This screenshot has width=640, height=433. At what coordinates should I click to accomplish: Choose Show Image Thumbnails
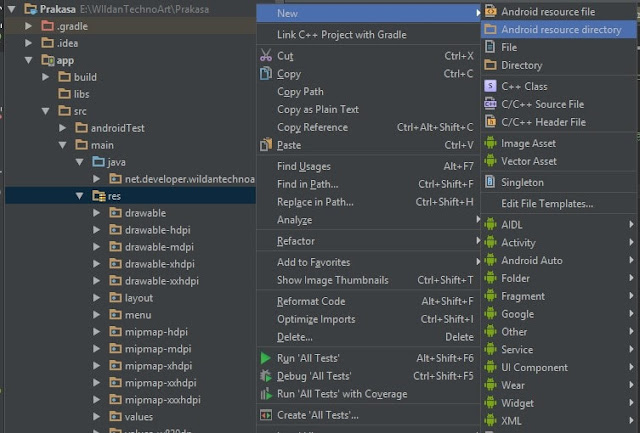(368, 280)
